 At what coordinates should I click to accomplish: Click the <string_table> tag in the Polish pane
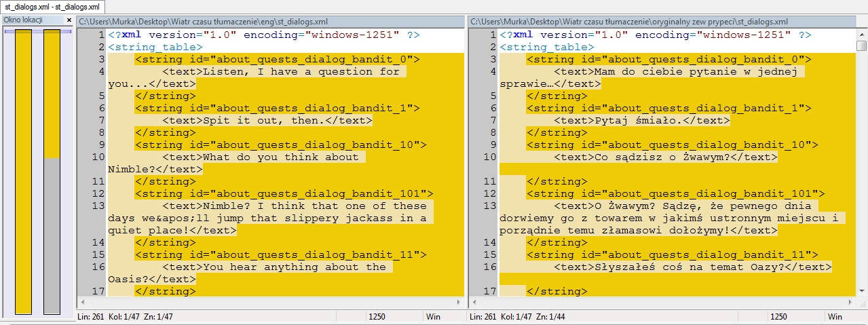click(x=547, y=47)
